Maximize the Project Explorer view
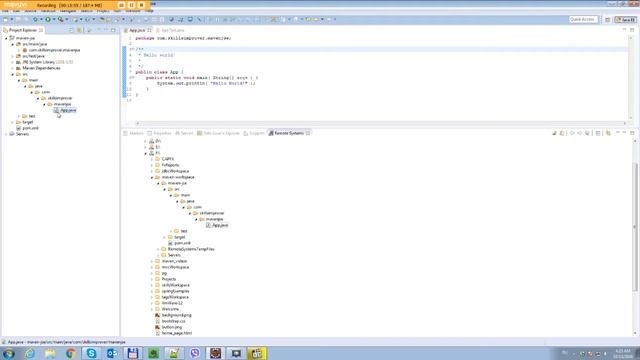The width and height of the screenshot is (640, 360). pyautogui.click(x=113, y=30)
